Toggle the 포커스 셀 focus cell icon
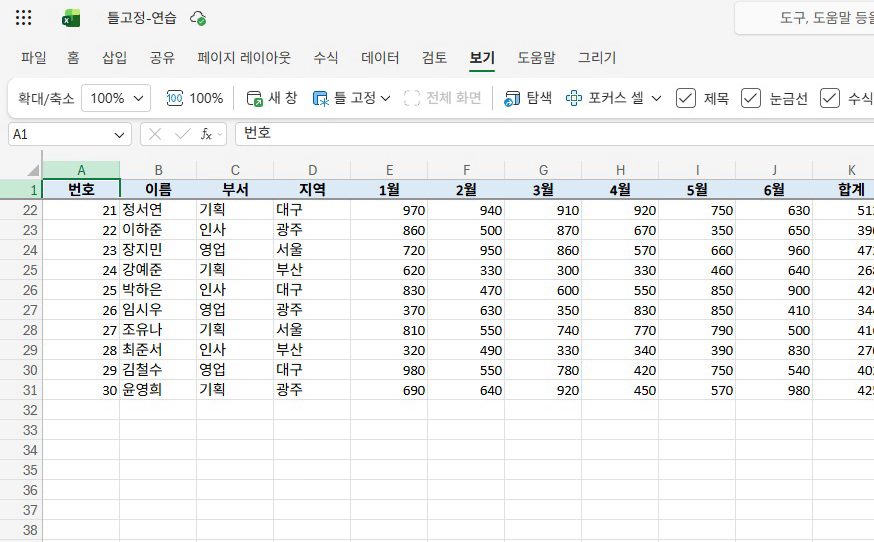Image resolution: width=874 pixels, height=542 pixels. [x=574, y=99]
